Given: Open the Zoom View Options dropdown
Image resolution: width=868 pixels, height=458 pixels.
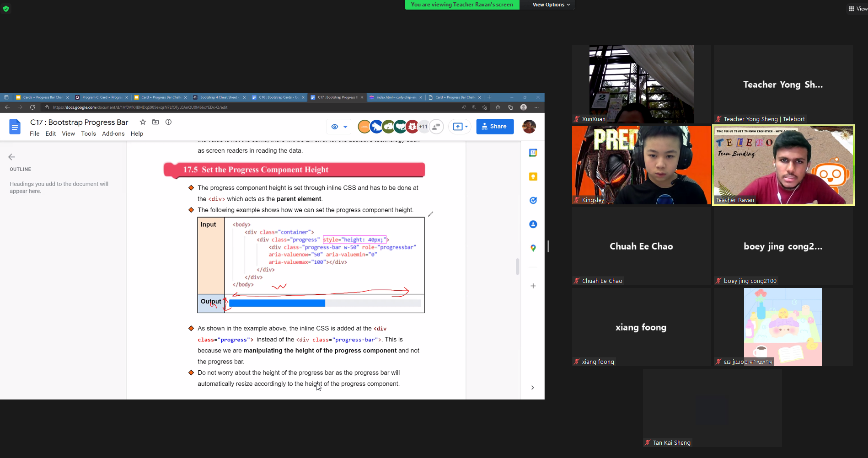Looking at the screenshot, I should click(551, 5).
